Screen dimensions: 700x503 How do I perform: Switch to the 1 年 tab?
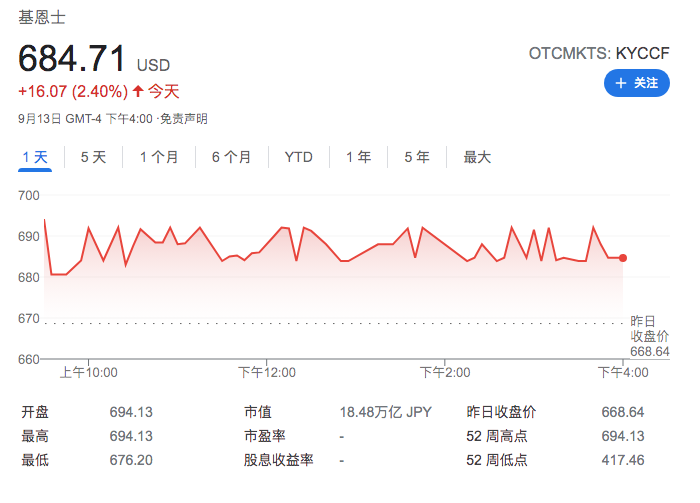(x=358, y=157)
